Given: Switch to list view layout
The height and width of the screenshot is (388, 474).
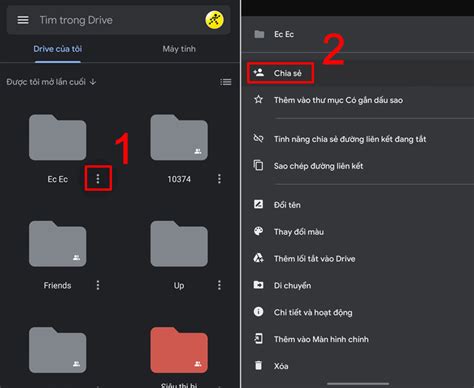Looking at the screenshot, I should 226,82.
